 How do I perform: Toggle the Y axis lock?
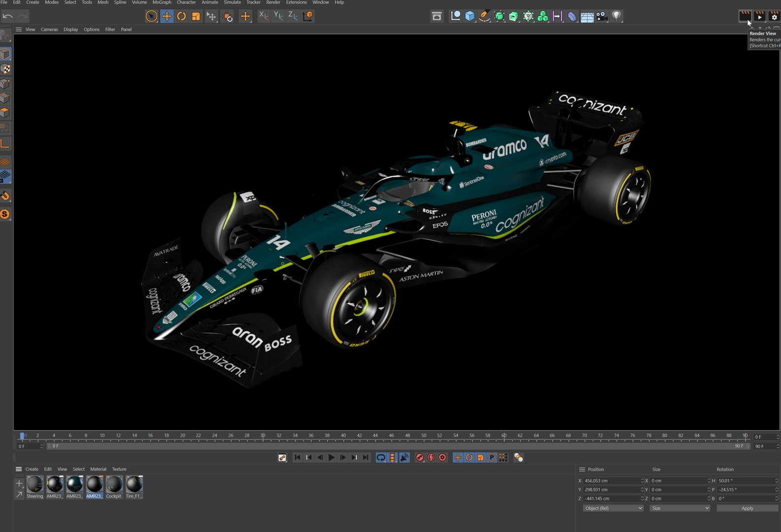(278, 16)
